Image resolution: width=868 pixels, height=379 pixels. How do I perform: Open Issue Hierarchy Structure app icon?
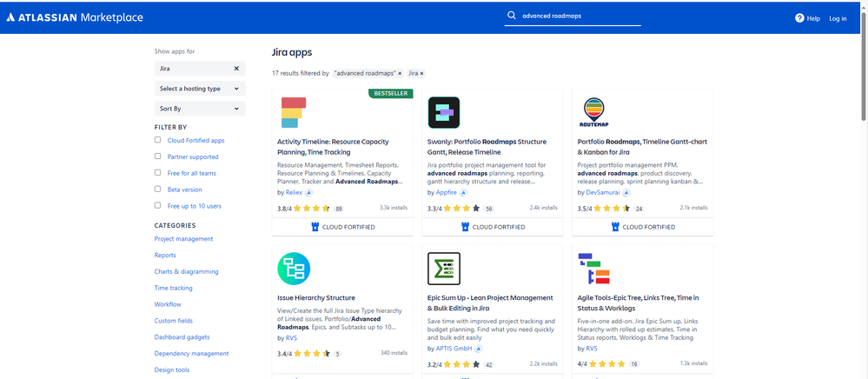pos(294,269)
